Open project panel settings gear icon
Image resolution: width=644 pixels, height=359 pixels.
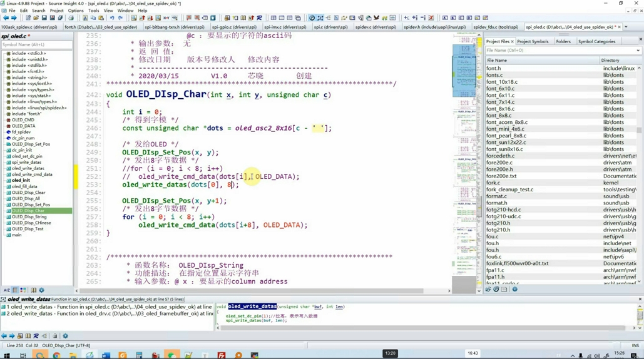point(514,289)
